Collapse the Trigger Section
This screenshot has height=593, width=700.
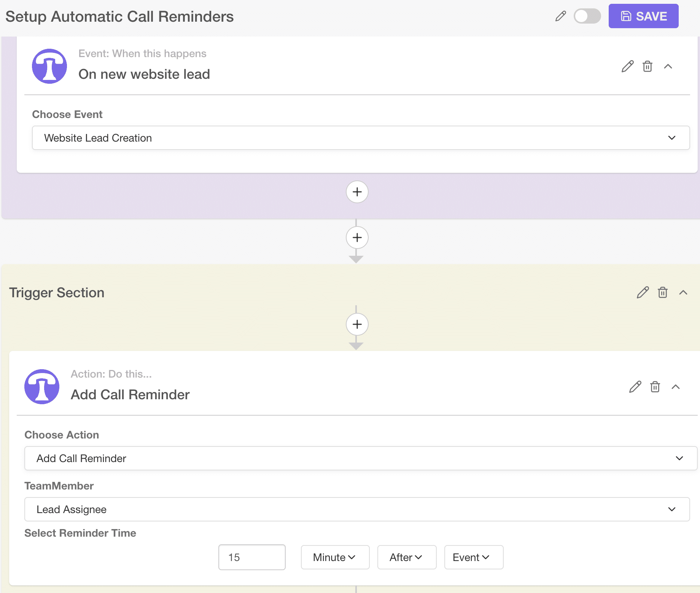coord(683,292)
